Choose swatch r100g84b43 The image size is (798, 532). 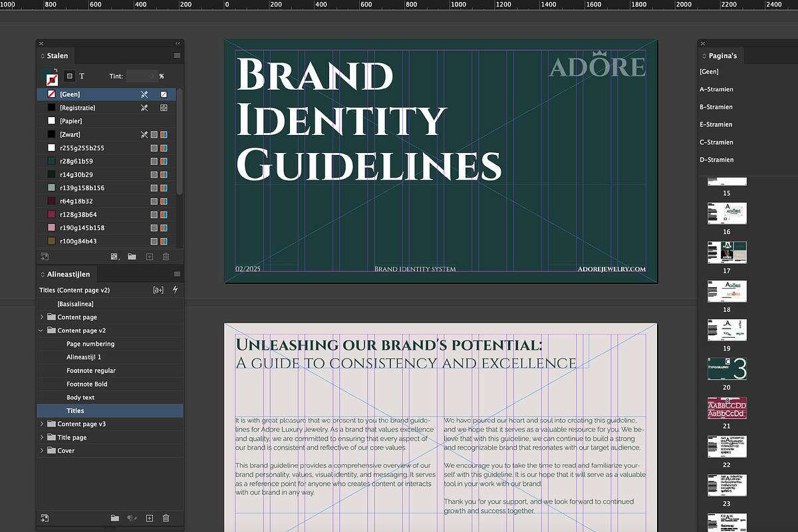106,241
